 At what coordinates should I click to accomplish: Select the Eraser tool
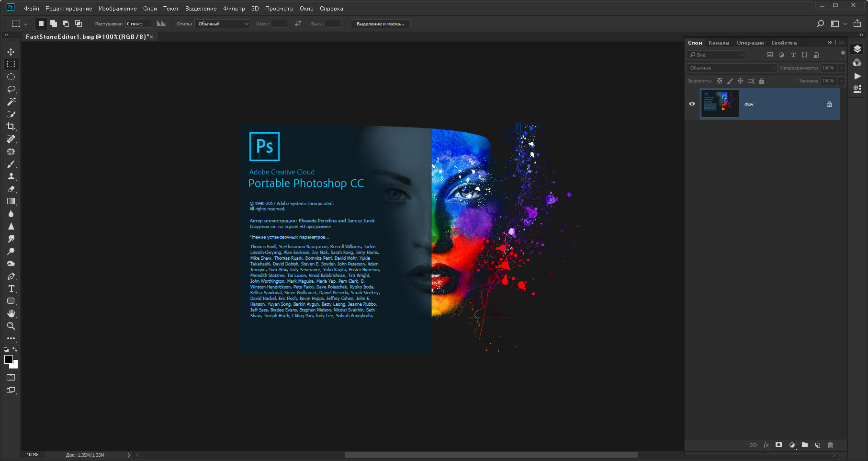point(11,189)
